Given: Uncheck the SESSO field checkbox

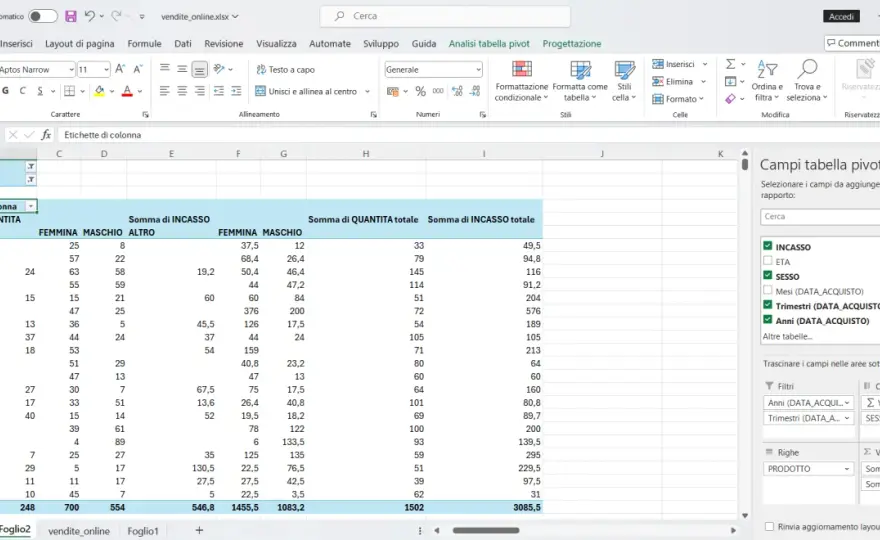Looking at the screenshot, I should pyautogui.click(x=768, y=276).
